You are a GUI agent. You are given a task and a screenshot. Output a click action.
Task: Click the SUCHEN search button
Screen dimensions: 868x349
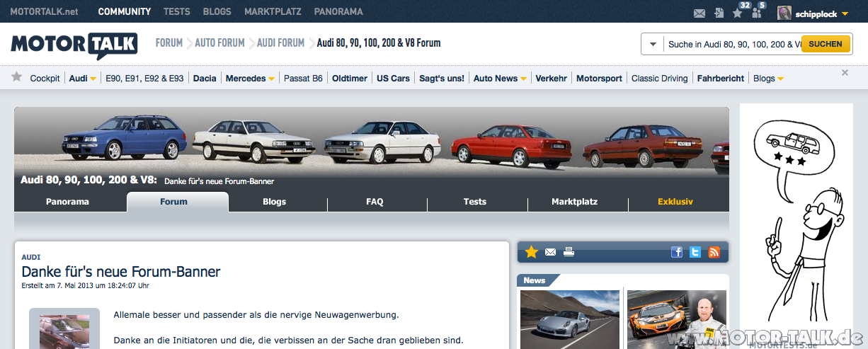pos(826,44)
